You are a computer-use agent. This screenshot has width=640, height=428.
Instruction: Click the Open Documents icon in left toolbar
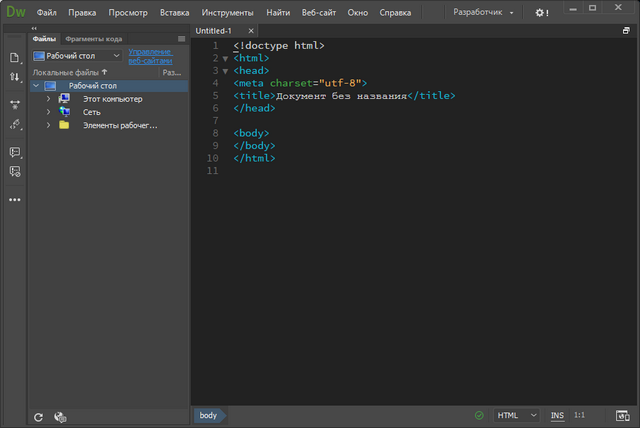15,58
